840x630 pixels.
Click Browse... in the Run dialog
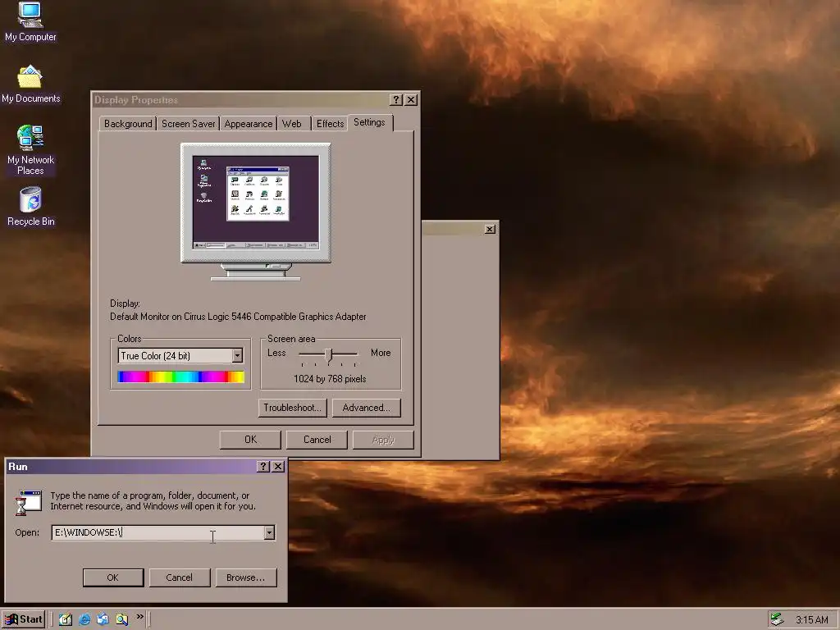tap(246, 577)
